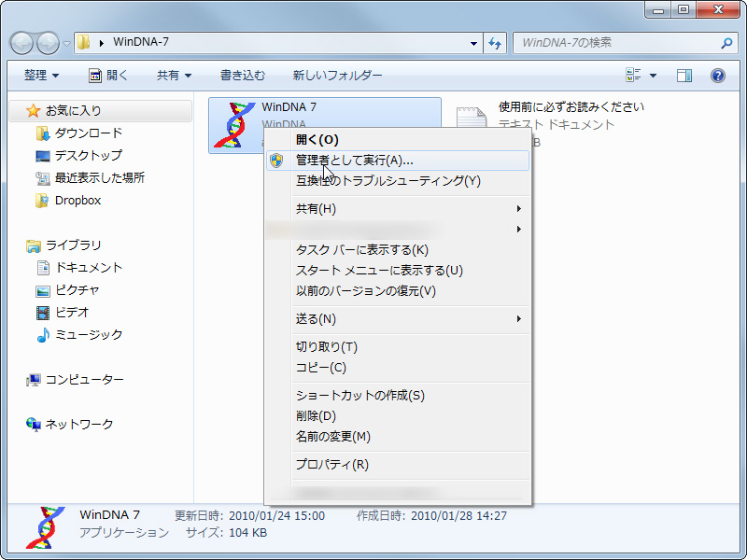747x560 pixels.
Task: Open 最近表示した場所 in favorites
Action: 100,178
